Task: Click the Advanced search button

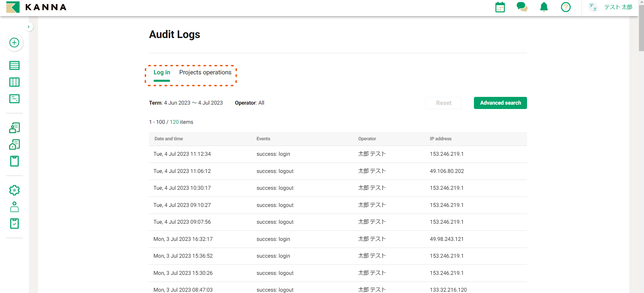Action: pos(500,103)
